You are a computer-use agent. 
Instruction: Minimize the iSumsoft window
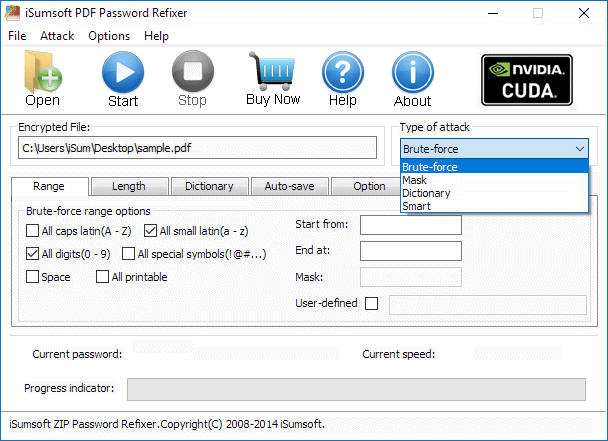pos(493,13)
